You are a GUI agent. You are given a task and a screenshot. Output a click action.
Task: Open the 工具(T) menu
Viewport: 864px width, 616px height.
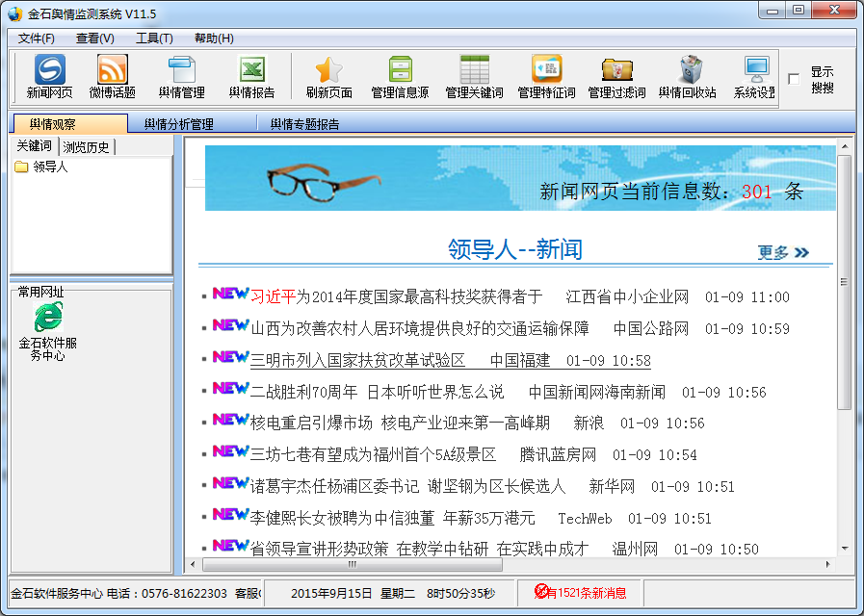154,38
